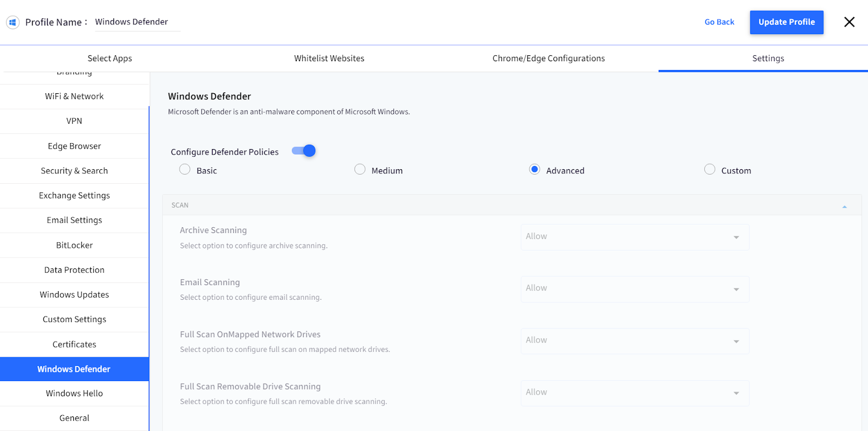The image size is (868, 431).
Task: Open Certificates settings
Action: click(x=74, y=345)
